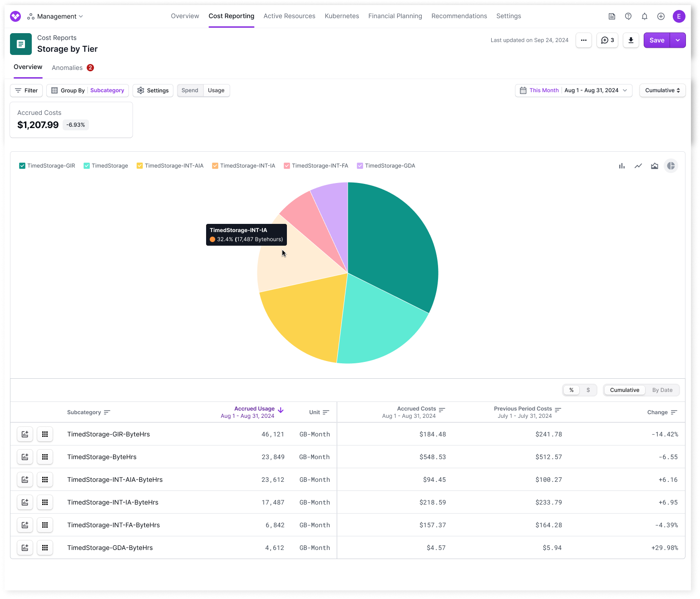Open the Filter button

point(26,90)
